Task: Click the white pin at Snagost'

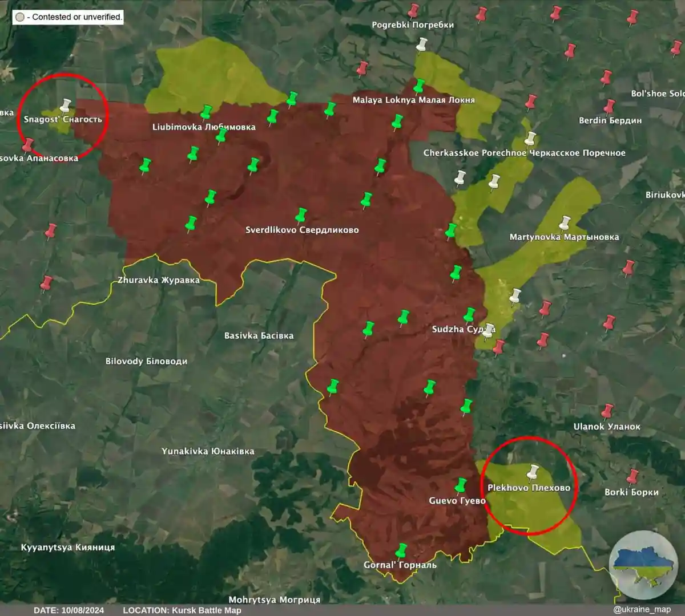Action: coord(65,106)
